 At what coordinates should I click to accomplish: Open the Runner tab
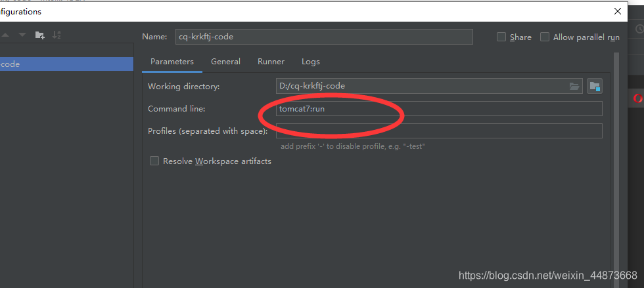(271, 62)
